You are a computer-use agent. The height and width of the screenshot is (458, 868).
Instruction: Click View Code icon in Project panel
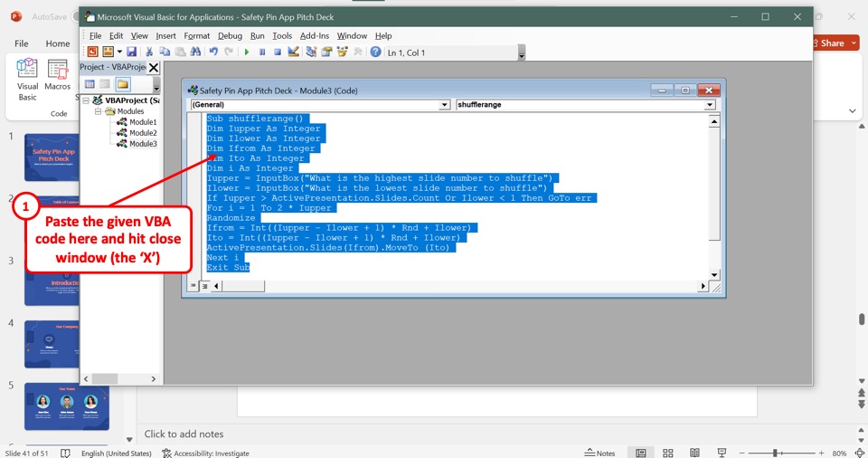tap(90, 84)
